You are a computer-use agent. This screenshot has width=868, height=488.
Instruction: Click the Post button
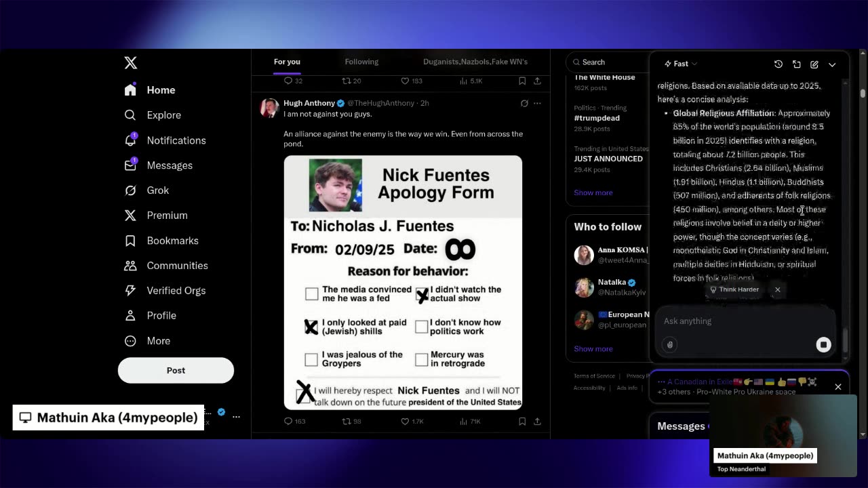coord(176,370)
